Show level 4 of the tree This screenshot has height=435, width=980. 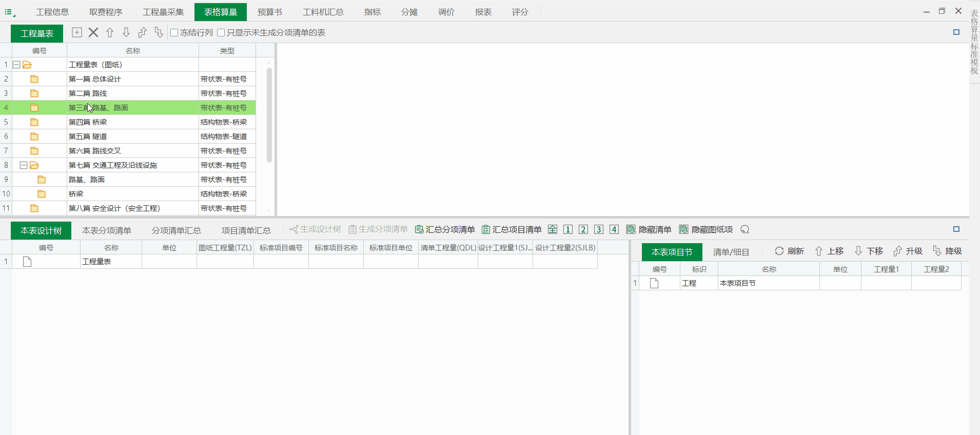click(x=614, y=229)
